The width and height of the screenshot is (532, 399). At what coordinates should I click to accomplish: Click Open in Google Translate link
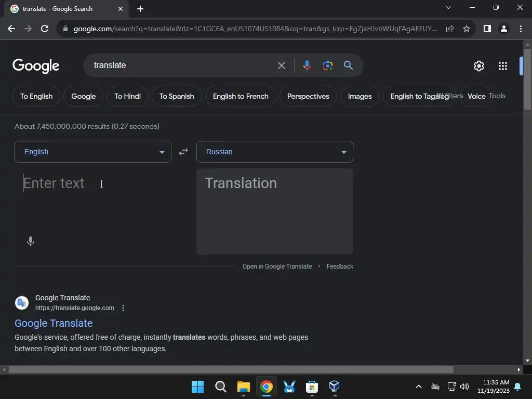pos(277,267)
